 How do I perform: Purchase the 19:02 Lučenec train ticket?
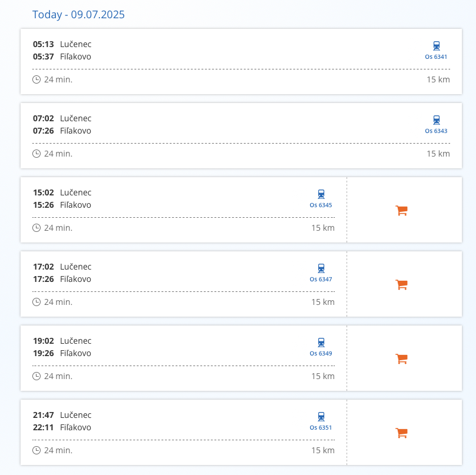point(402,358)
